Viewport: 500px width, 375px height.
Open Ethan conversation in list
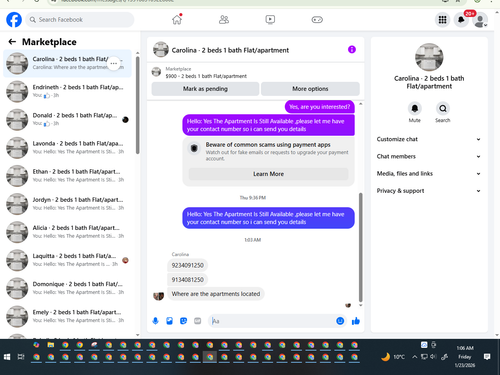coord(67,175)
